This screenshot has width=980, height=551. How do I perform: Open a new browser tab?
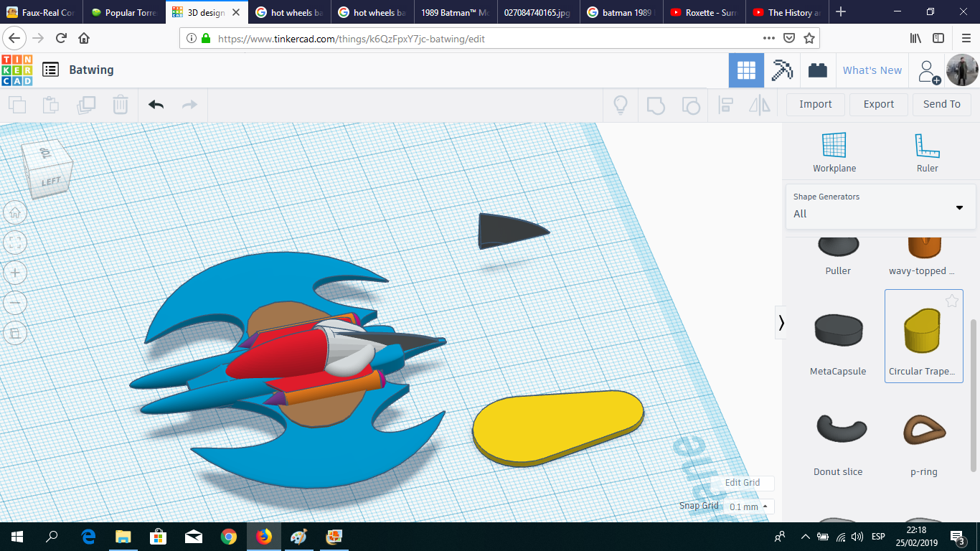[x=841, y=12]
